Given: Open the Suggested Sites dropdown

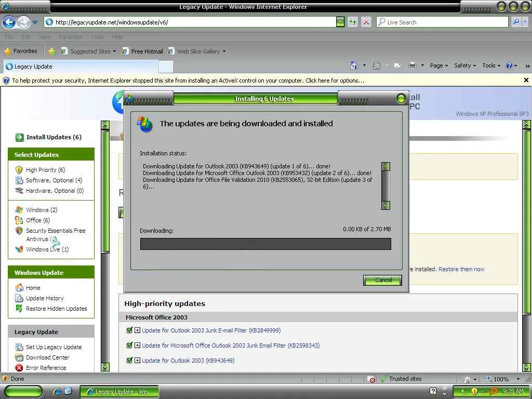Looking at the screenshot, I should click(88, 51).
